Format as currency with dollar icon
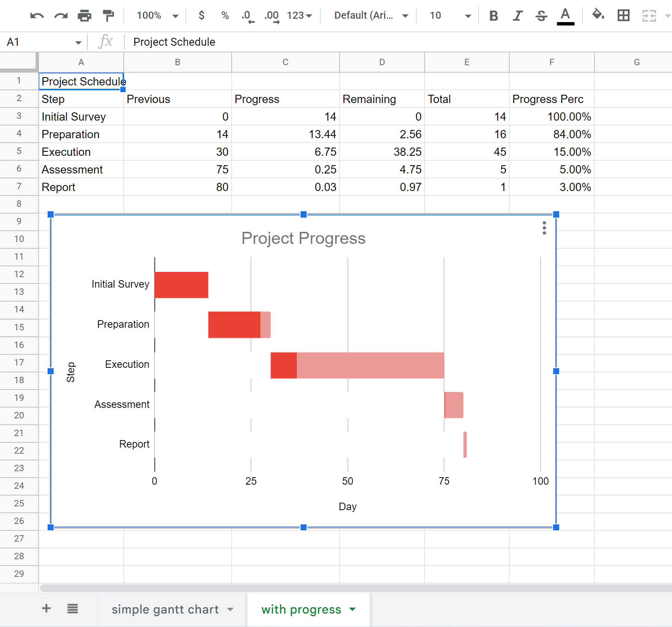 point(202,15)
